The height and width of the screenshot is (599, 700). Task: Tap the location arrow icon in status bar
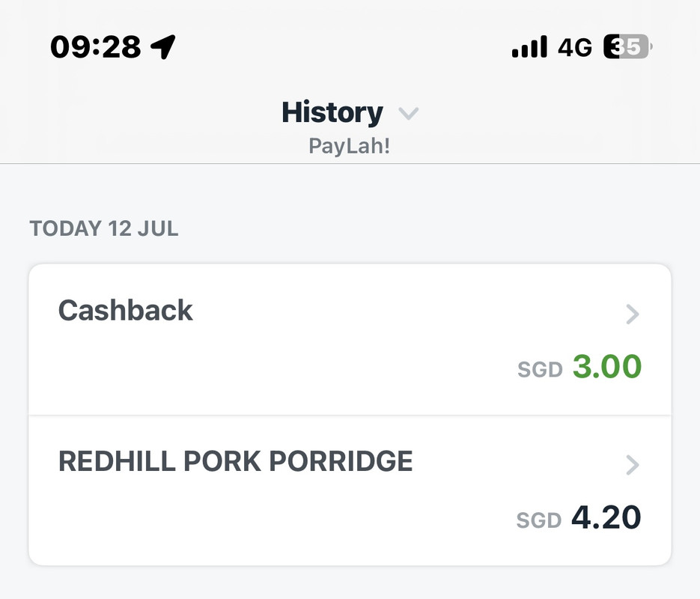(x=163, y=46)
